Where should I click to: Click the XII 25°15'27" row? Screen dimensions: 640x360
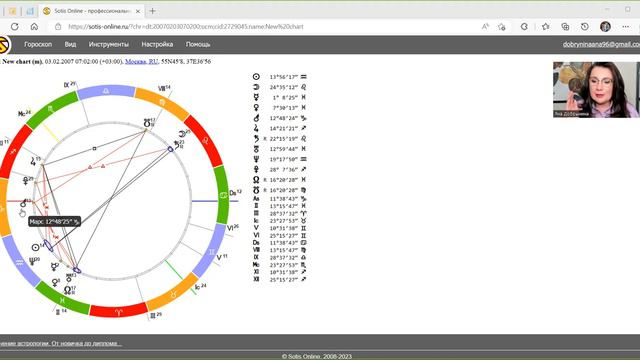point(280,280)
